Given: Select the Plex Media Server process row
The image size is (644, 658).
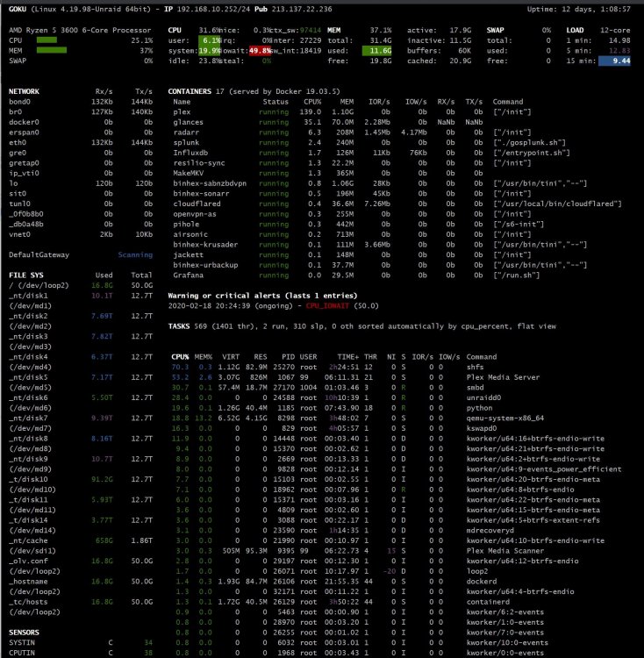Looking at the screenshot, I should [x=355, y=377].
